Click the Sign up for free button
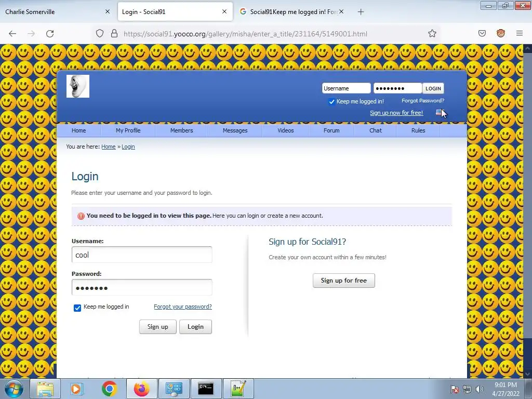The height and width of the screenshot is (399, 532). (x=344, y=281)
